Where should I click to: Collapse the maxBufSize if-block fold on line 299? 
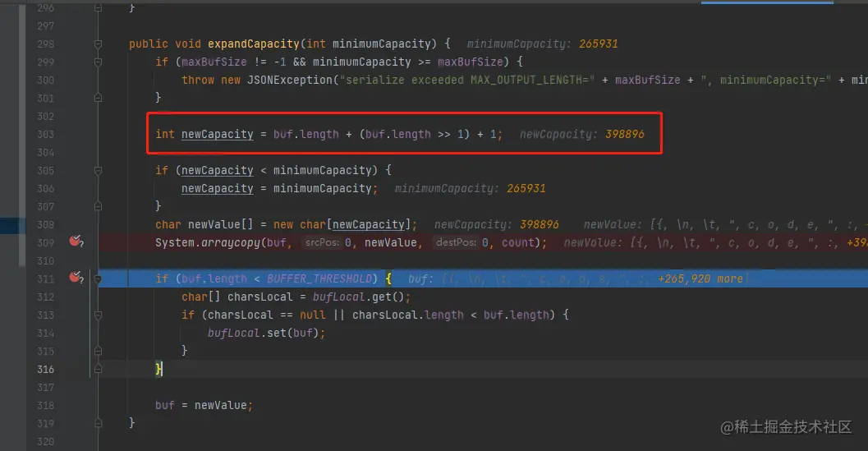click(98, 62)
